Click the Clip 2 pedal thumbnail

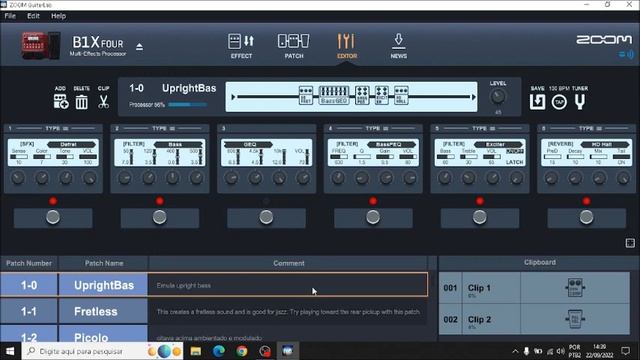pyautogui.click(x=575, y=319)
